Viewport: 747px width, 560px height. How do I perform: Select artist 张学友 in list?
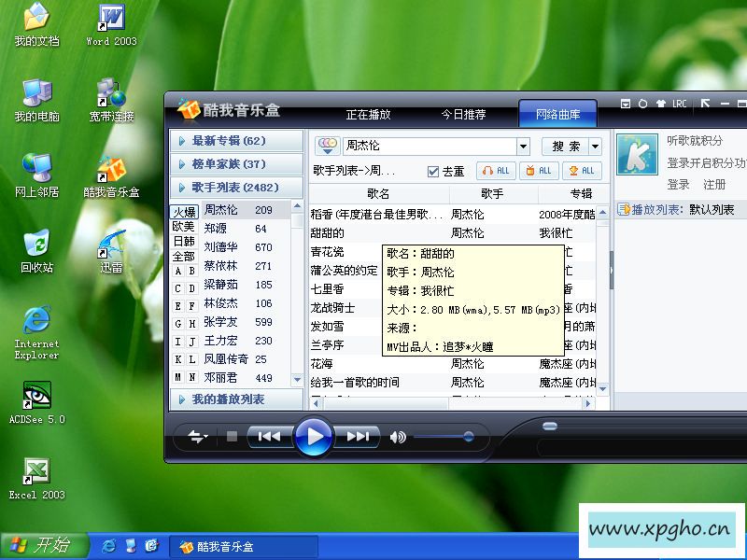245,322
